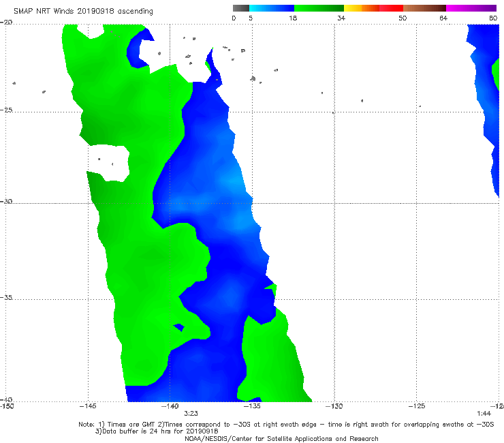Click the red segment of the color bar
Image resolution: width=504 pixels, height=443 pixels.
(x=391, y=8)
